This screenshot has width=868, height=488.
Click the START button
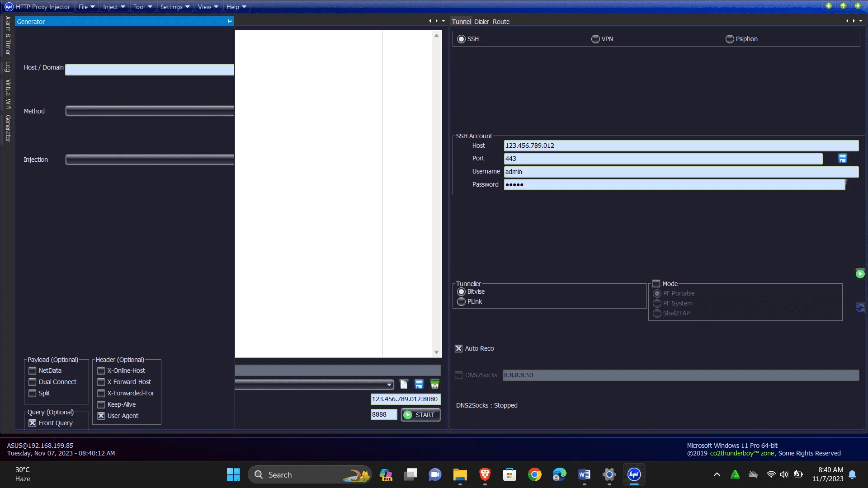tap(420, 415)
